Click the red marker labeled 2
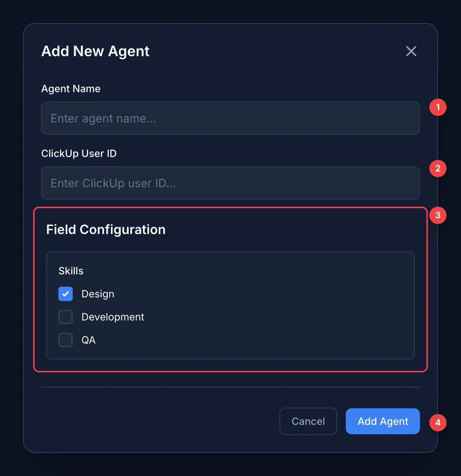 [438, 168]
